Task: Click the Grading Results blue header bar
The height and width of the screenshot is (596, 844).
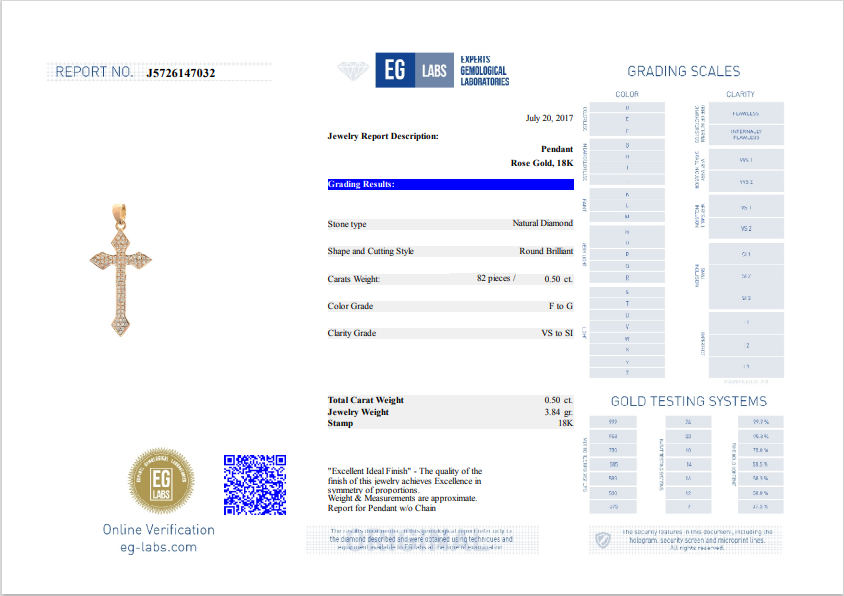Action: click(450, 185)
